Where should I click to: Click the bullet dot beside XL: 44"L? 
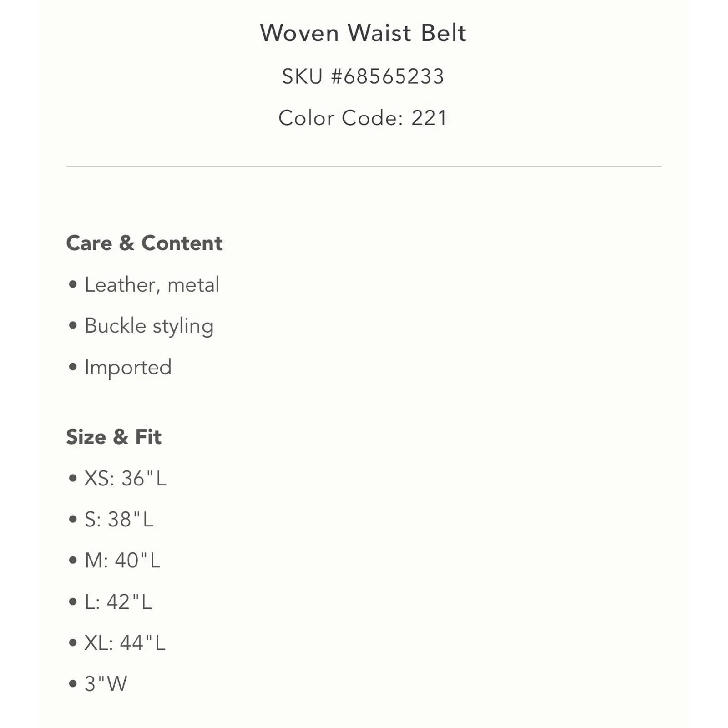point(73,643)
